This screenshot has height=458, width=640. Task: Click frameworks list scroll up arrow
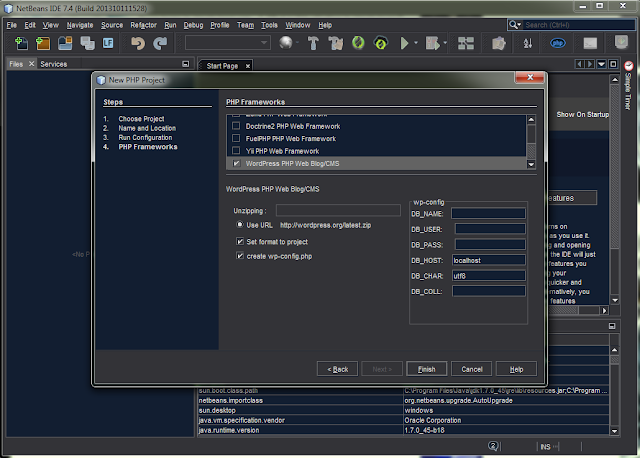click(x=531, y=120)
